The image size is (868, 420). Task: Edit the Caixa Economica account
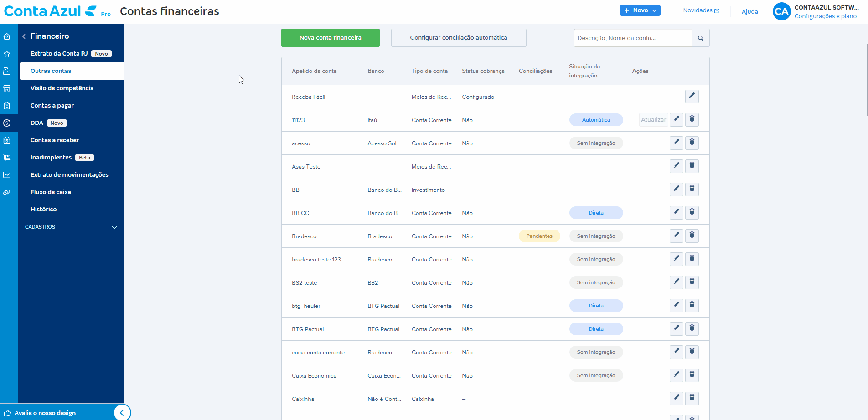click(x=677, y=375)
